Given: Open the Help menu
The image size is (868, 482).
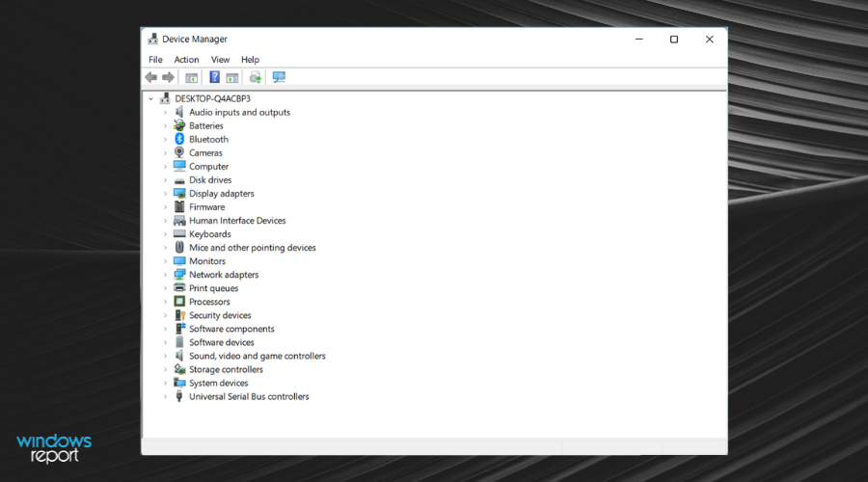Looking at the screenshot, I should (250, 59).
